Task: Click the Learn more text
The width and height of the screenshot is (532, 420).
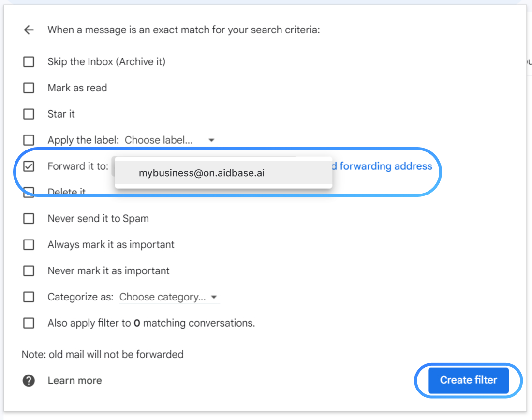Action: pyautogui.click(x=74, y=380)
